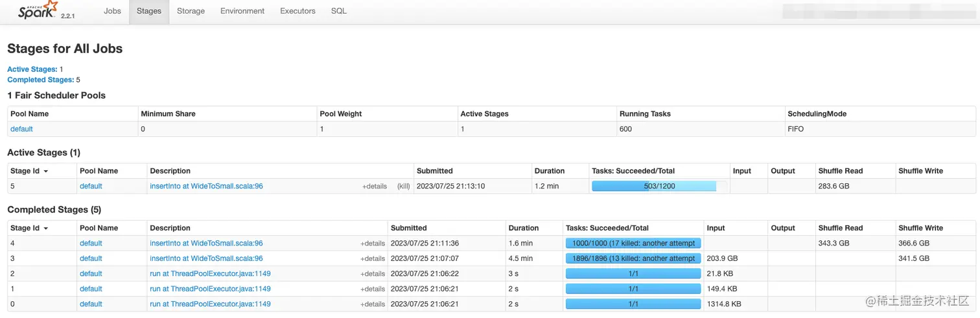Sort Completed Stages by Pool Name column
Screen dimensions: 980x318
coord(99,228)
